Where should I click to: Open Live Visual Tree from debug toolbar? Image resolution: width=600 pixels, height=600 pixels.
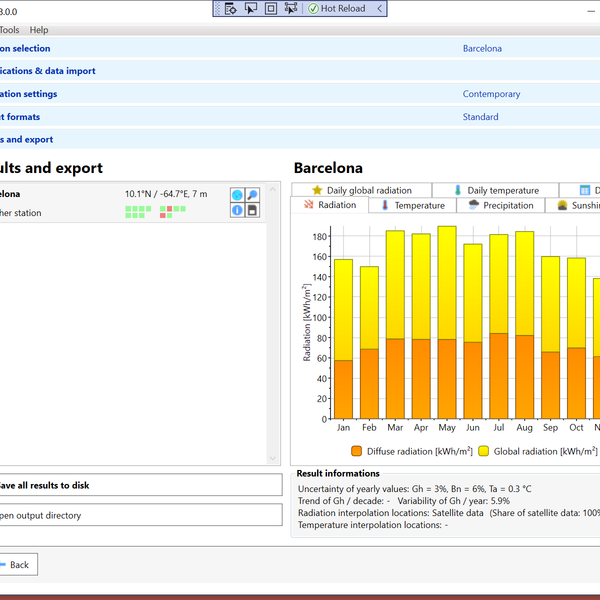pos(230,8)
